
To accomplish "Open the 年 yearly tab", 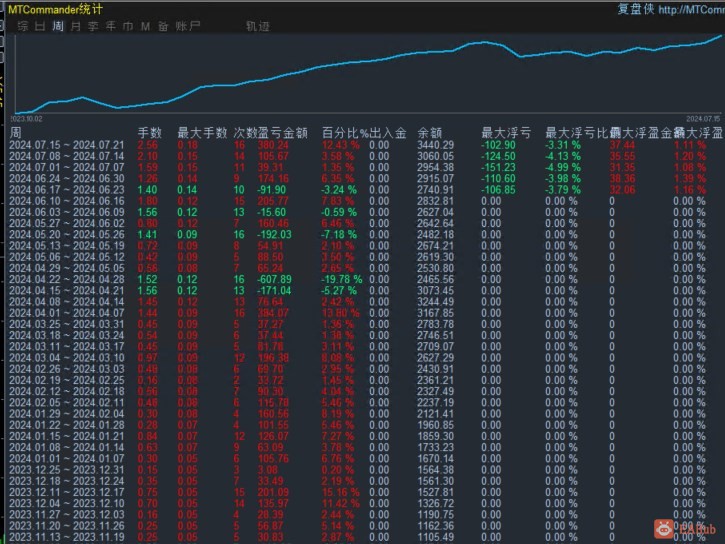I will [111, 26].
